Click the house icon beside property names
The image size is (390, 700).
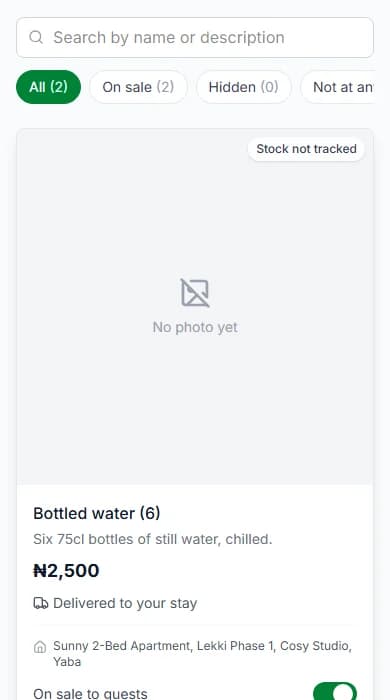[x=40, y=647]
